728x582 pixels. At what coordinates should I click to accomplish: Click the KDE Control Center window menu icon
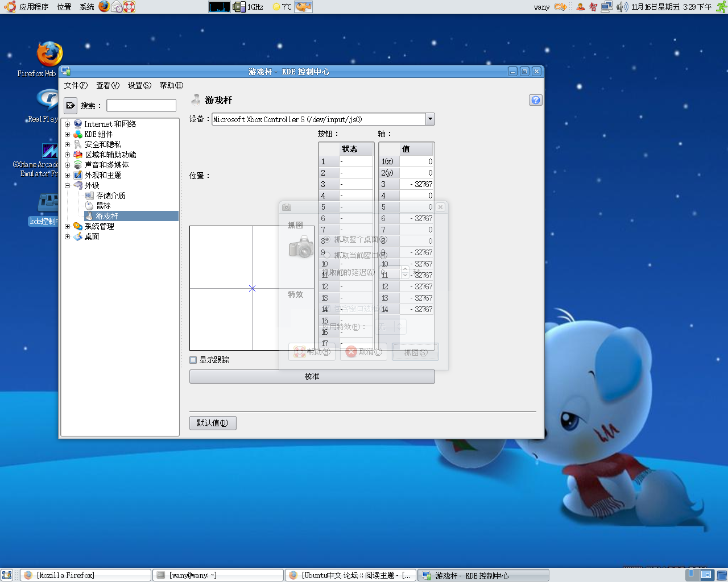click(67, 71)
